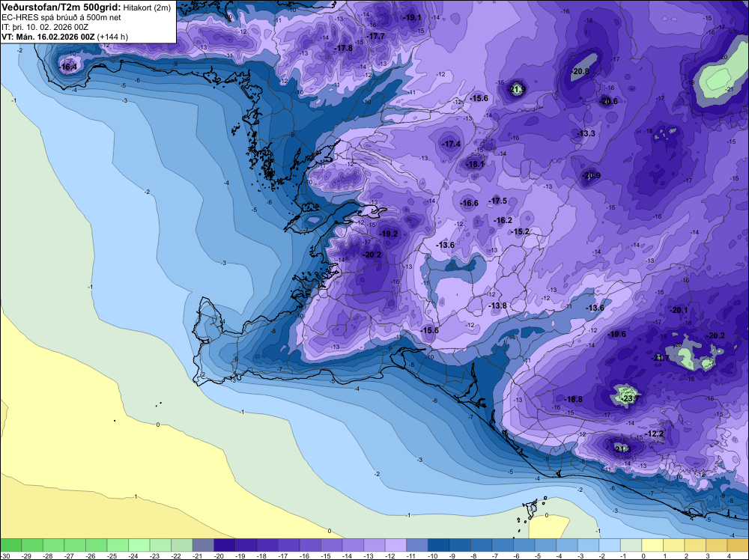Click the -16.4 temperature reading on the map
749x560 pixels.
click(x=68, y=67)
